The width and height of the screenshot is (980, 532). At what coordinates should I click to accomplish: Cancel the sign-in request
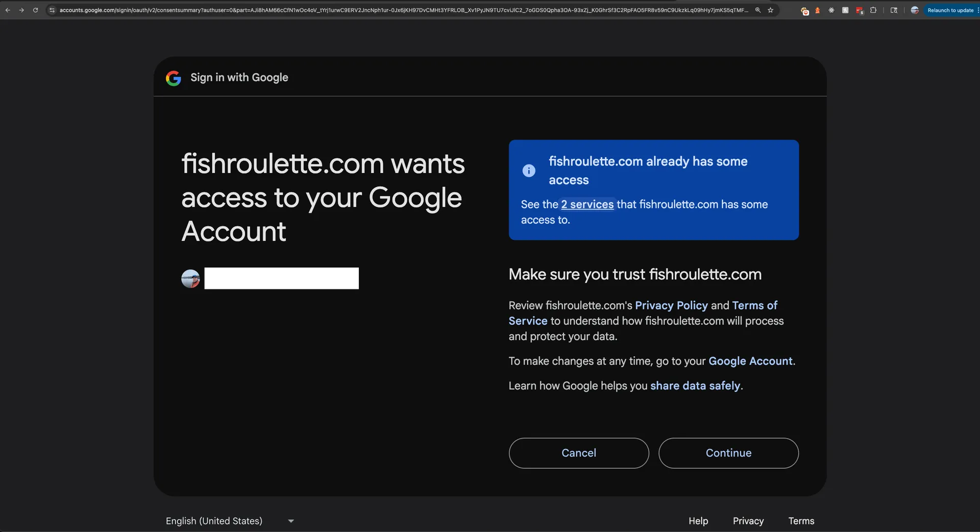(x=578, y=453)
